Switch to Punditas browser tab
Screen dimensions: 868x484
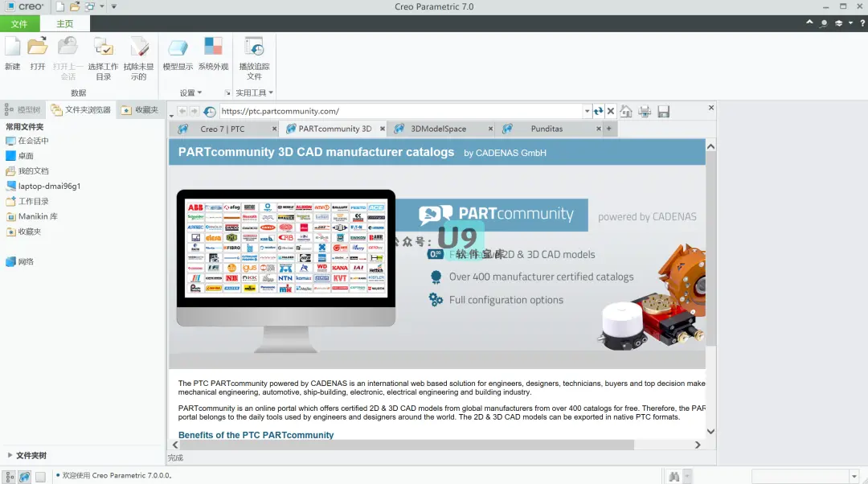(547, 129)
